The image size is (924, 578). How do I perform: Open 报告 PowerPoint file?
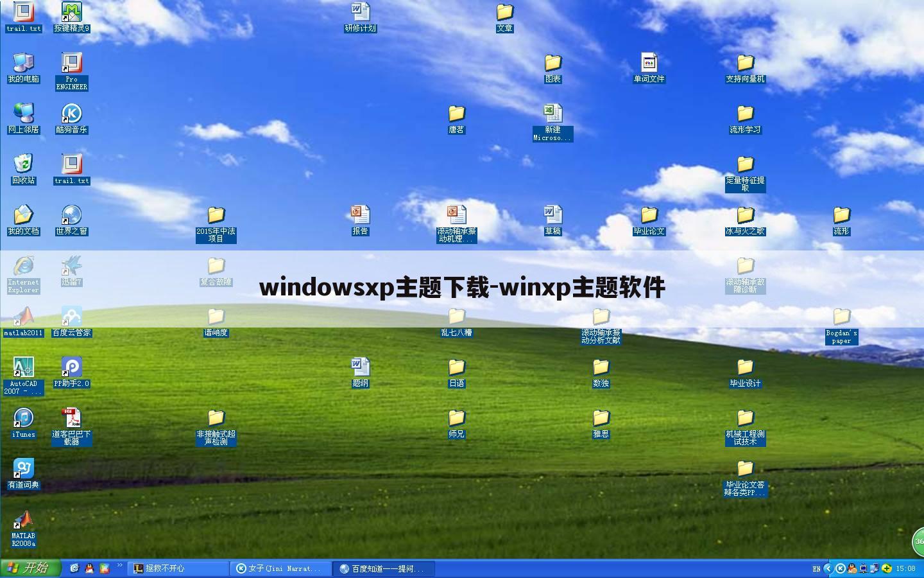point(360,220)
